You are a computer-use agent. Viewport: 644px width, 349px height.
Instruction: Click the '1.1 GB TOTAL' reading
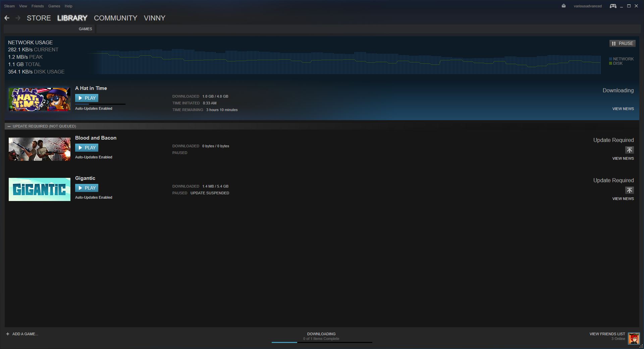tap(24, 64)
